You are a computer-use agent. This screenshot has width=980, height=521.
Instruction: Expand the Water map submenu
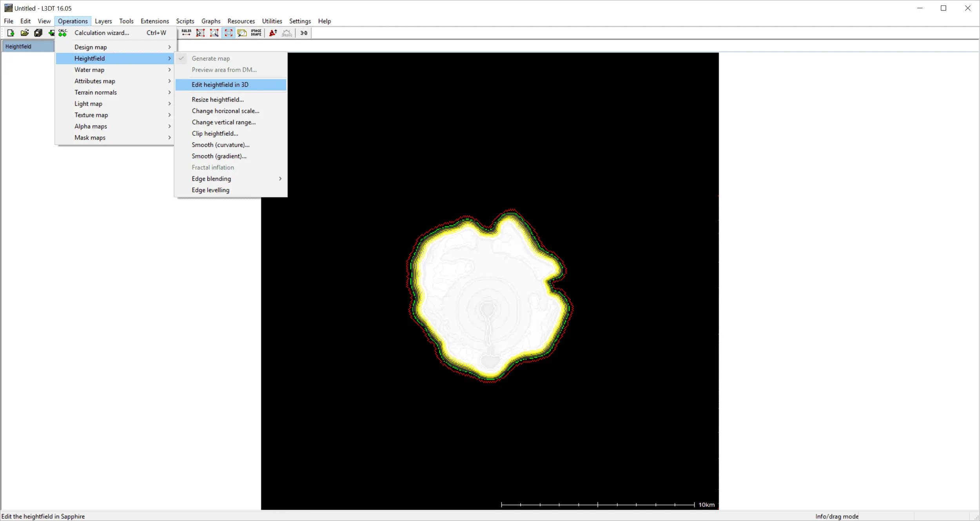point(115,70)
